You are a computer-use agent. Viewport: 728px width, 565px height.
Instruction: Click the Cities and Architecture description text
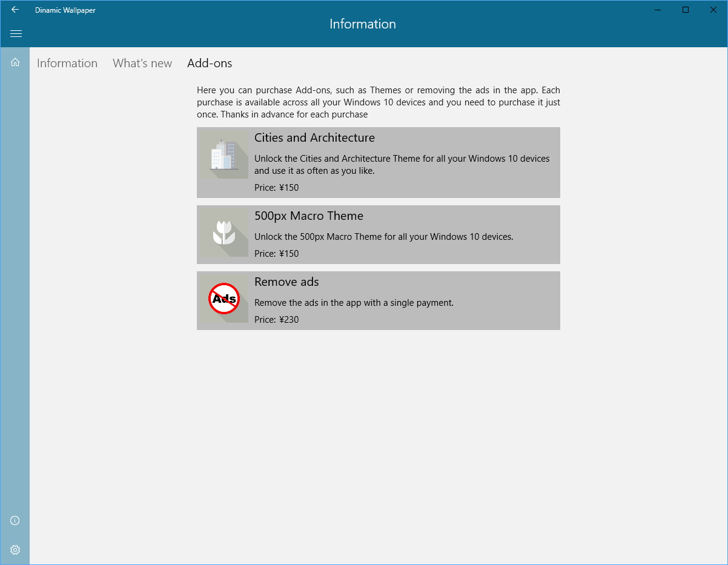pos(402,165)
